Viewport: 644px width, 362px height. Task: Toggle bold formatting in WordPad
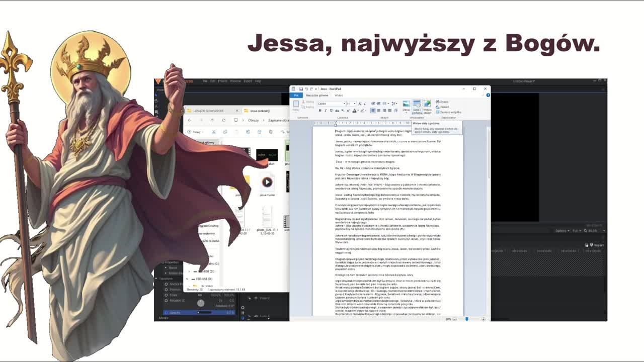coord(320,110)
